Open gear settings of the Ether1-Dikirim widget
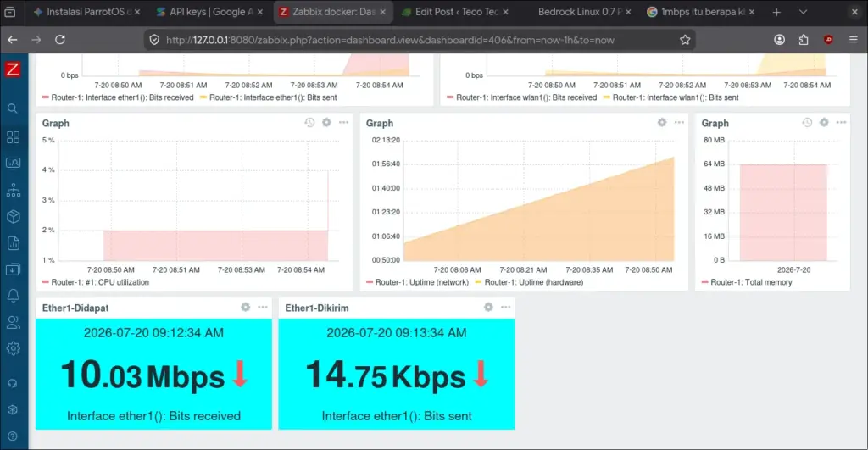 488,307
